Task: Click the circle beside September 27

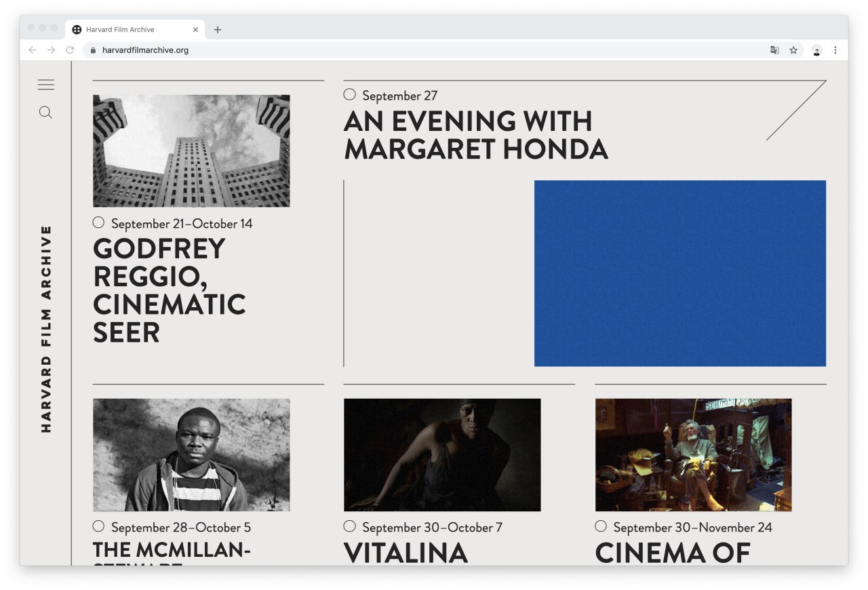Action: (x=349, y=94)
